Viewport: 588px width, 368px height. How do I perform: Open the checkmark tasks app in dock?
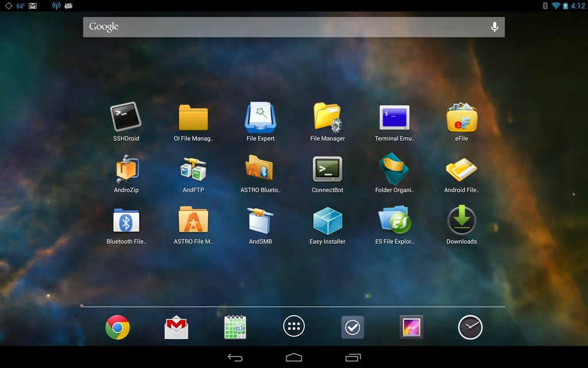click(x=353, y=327)
